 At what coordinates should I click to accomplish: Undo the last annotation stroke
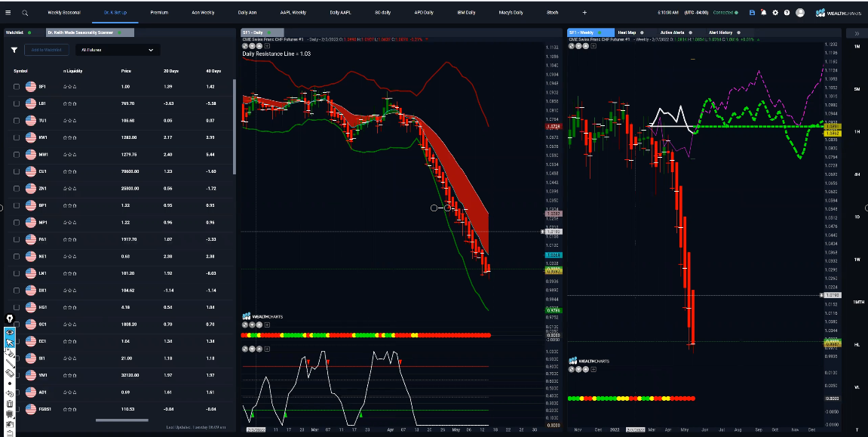point(9,393)
